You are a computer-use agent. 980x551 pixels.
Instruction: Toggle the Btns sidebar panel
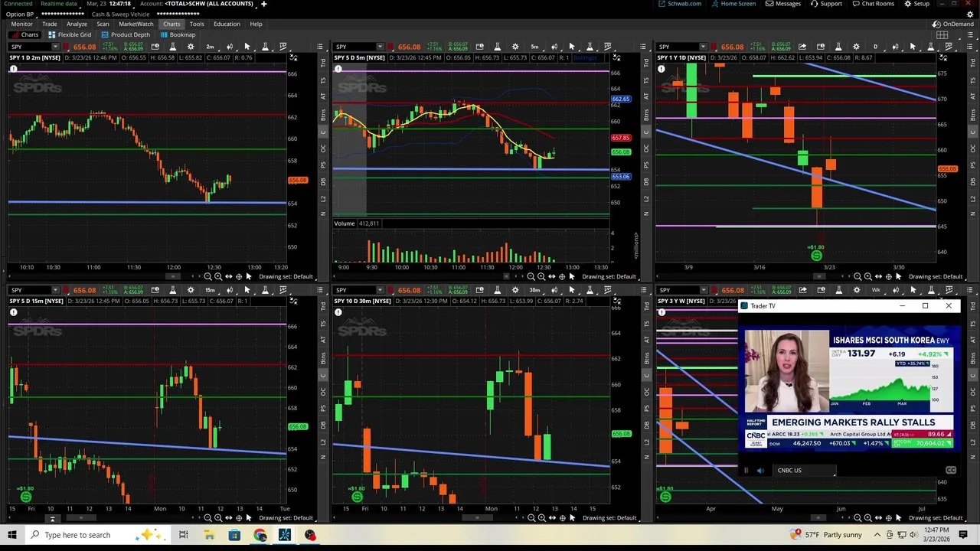pyautogui.click(x=323, y=116)
